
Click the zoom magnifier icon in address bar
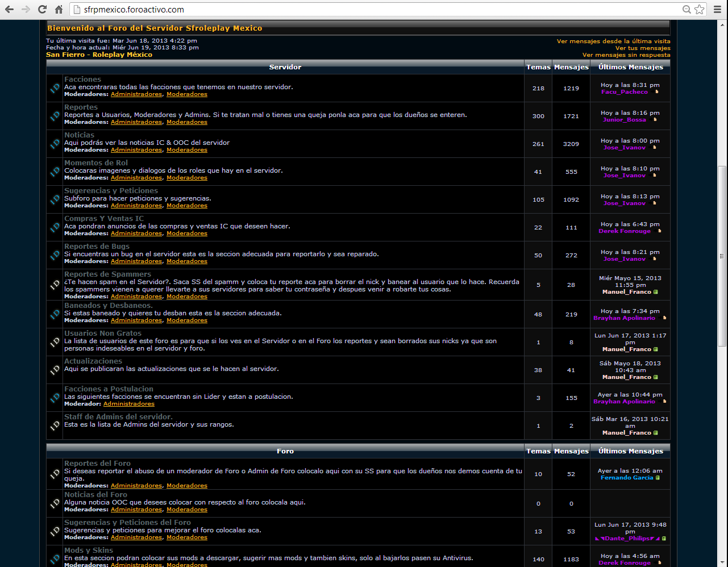pyautogui.click(x=687, y=10)
